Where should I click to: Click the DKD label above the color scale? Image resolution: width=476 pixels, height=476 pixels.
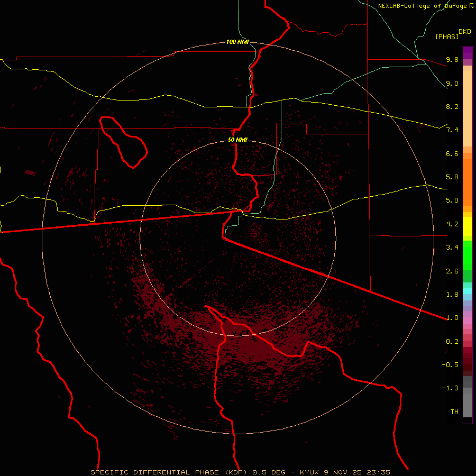465,32
